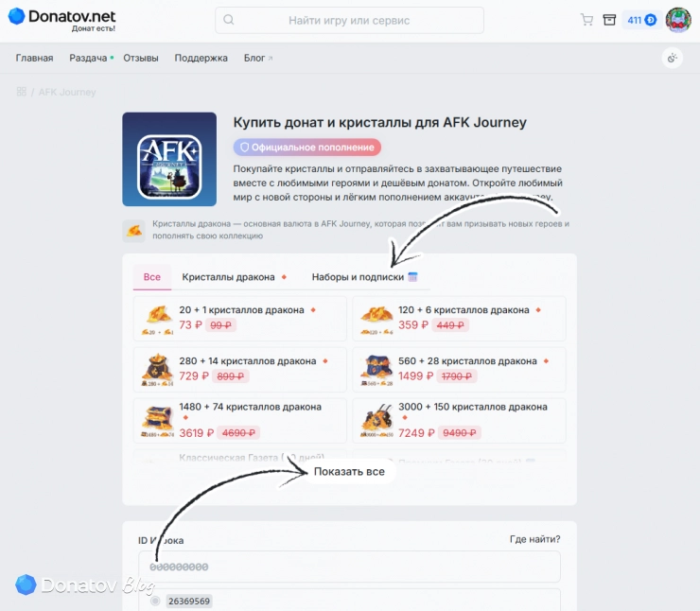Screen dimensions: 700x611
Task: Click the dragon crystals currency info icon
Action: tap(134, 231)
